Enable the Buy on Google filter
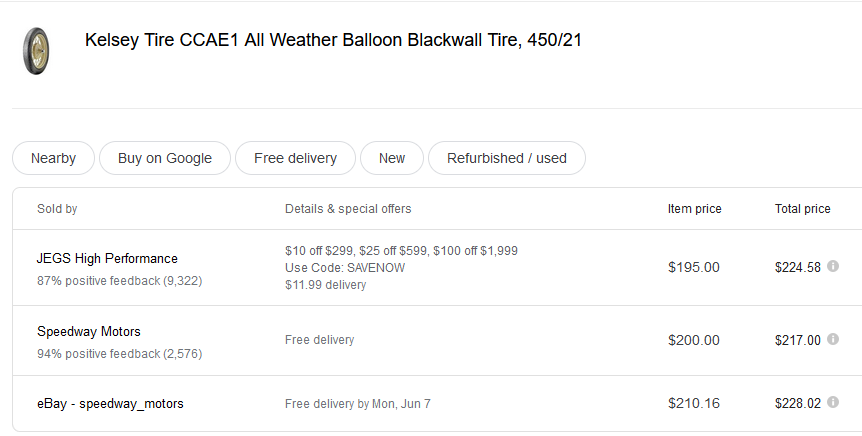Image resolution: width=862 pixels, height=436 pixels. pos(165,158)
